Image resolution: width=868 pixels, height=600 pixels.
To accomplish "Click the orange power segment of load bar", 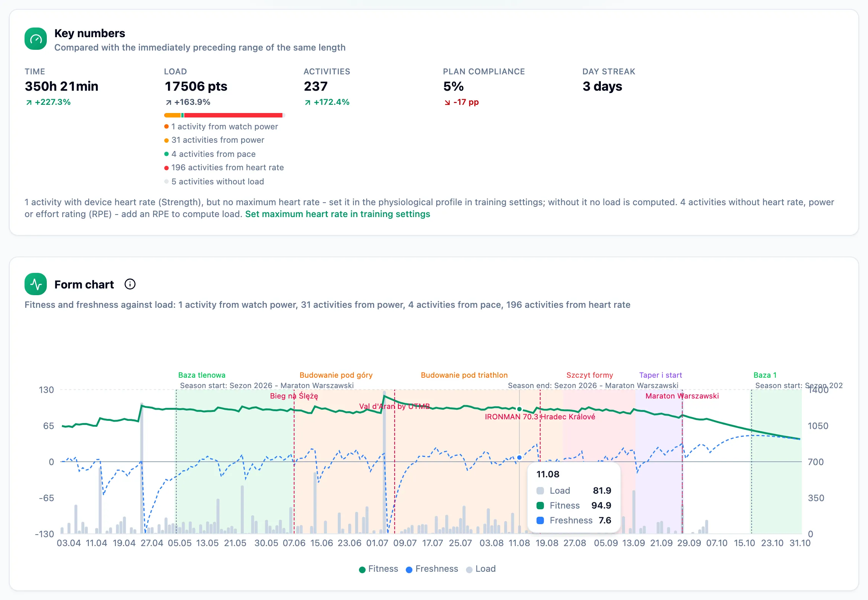I will coord(172,115).
